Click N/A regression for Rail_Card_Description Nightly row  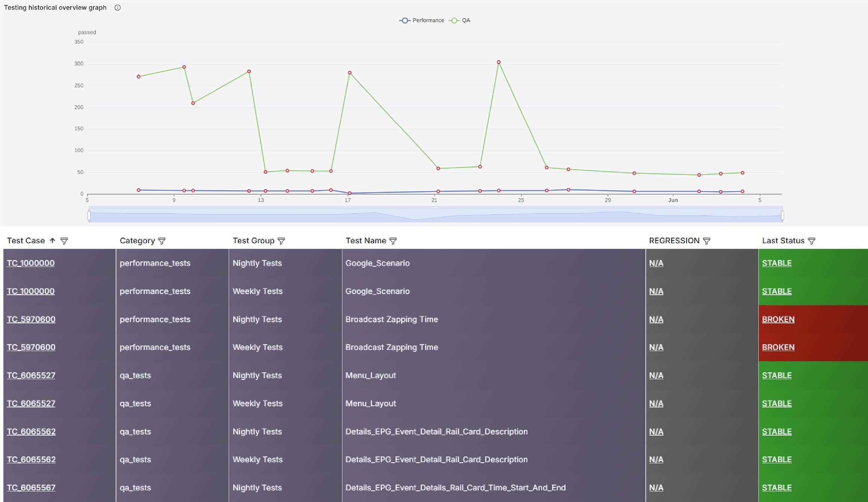[x=656, y=432]
